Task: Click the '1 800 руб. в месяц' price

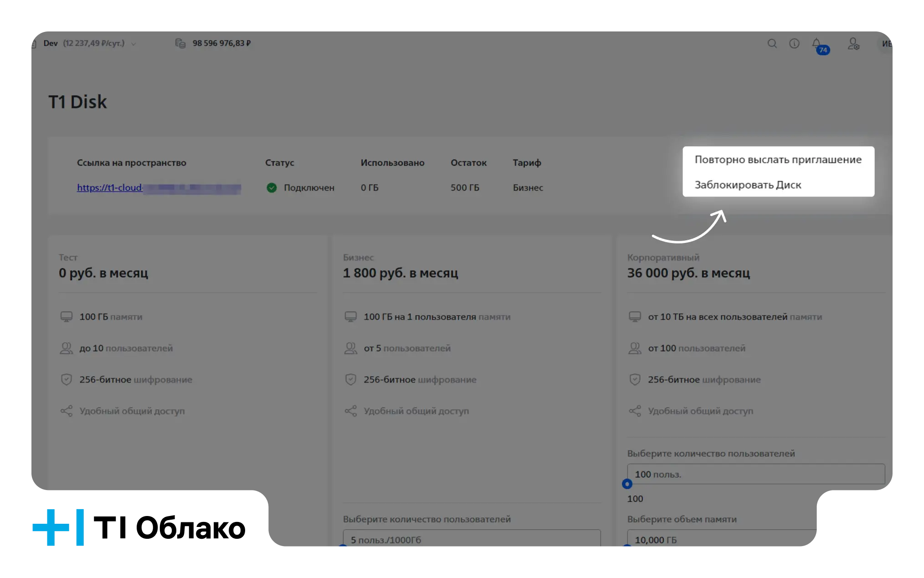Action: [x=400, y=273]
